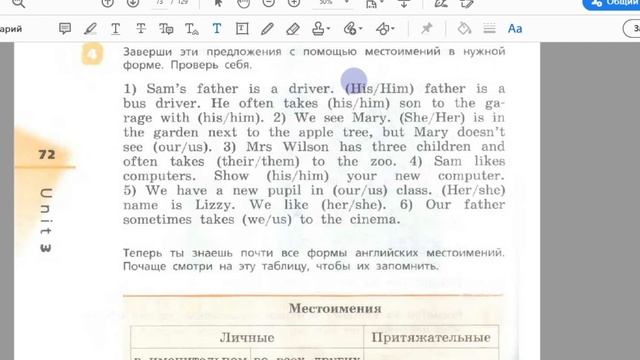Viewport: 640px width, 360px height.
Task: Click the 'Притяжательные' table column header
Action: pos(431,338)
